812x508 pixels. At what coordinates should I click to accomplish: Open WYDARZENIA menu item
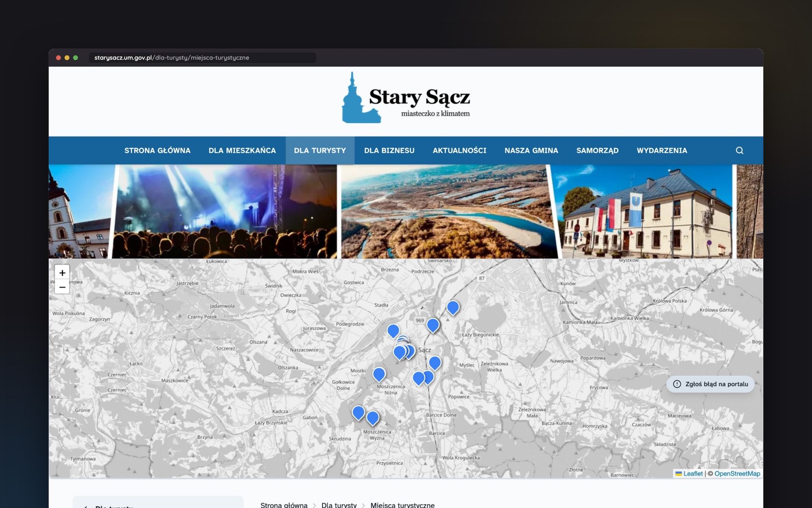(662, 150)
